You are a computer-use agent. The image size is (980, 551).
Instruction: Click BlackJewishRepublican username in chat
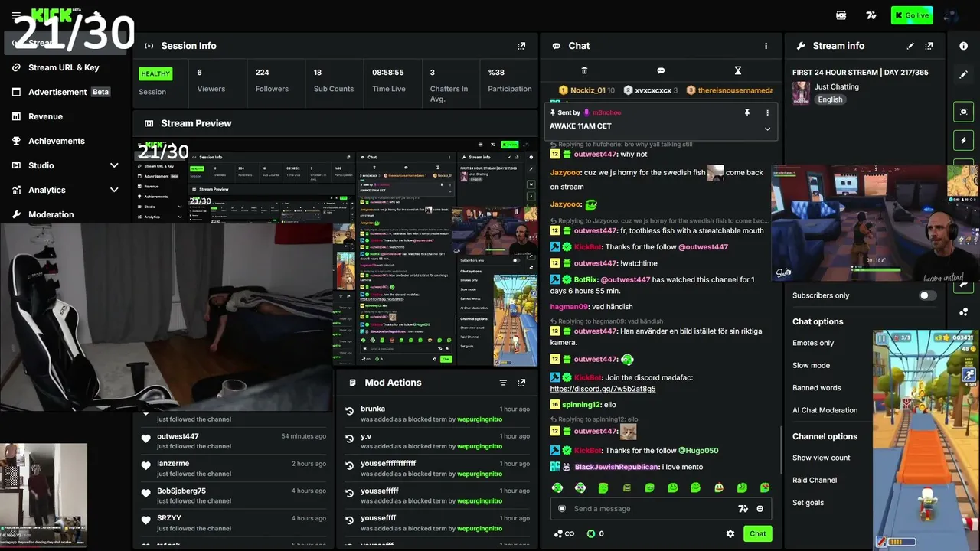click(617, 467)
